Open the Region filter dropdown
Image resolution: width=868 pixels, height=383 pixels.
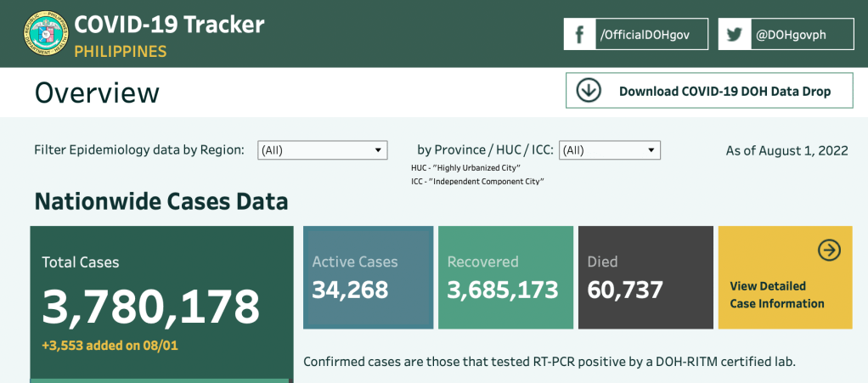323,150
